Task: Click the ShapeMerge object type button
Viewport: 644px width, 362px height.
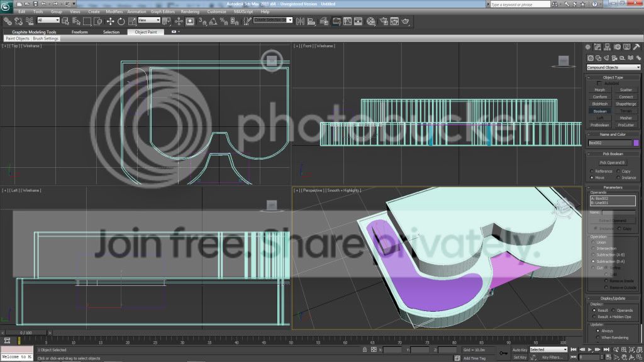Action: point(626,104)
